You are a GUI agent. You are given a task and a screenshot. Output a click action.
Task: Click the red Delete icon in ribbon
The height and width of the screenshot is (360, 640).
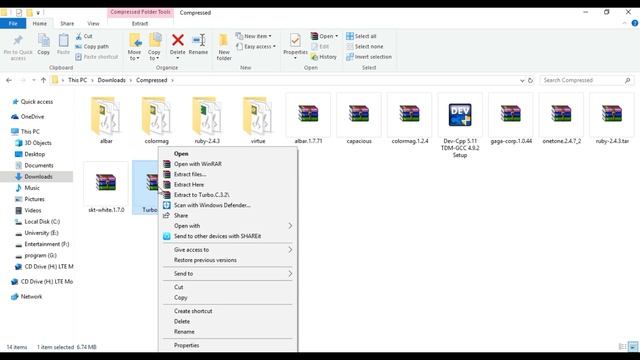click(x=178, y=40)
